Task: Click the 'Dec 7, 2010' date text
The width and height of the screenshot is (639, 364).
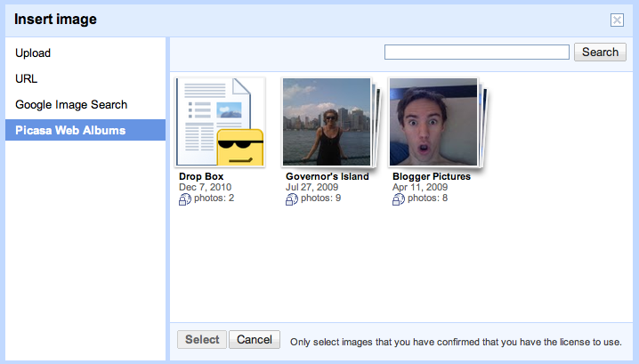Action: 205,187
